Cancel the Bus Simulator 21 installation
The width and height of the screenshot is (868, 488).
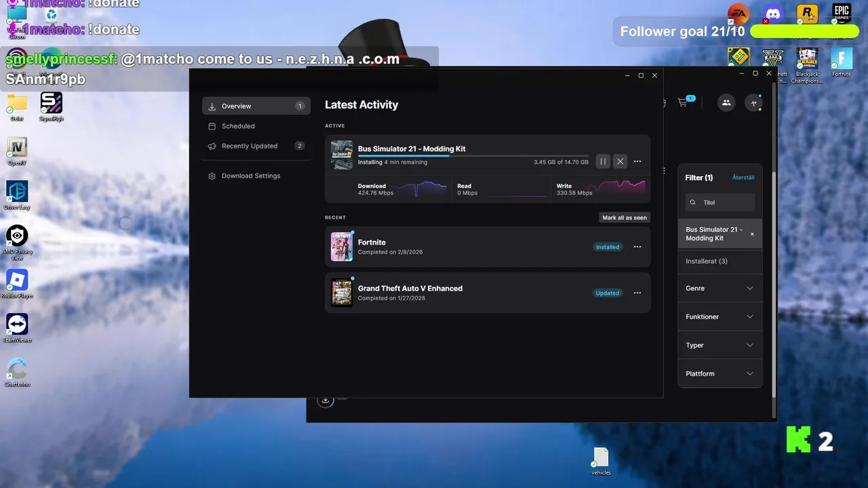pyautogui.click(x=620, y=161)
